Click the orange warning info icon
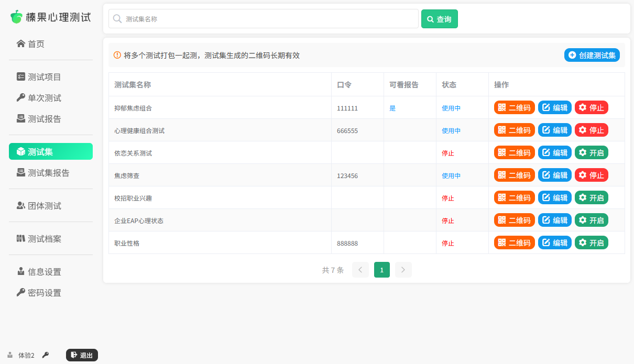The height and width of the screenshot is (364, 634). click(x=117, y=55)
